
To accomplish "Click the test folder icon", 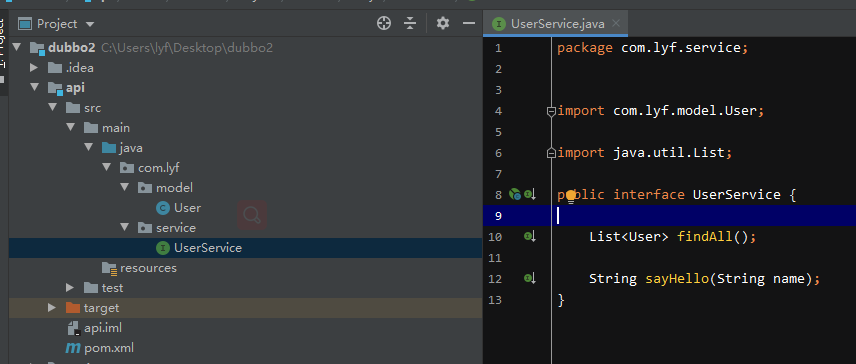I will click(91, 287).
